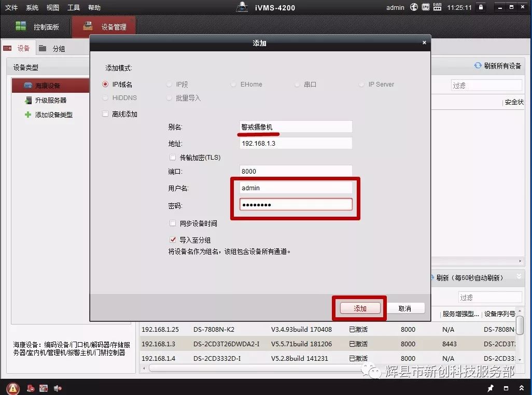Click 刷新所有设备 text button

(502, 66)
